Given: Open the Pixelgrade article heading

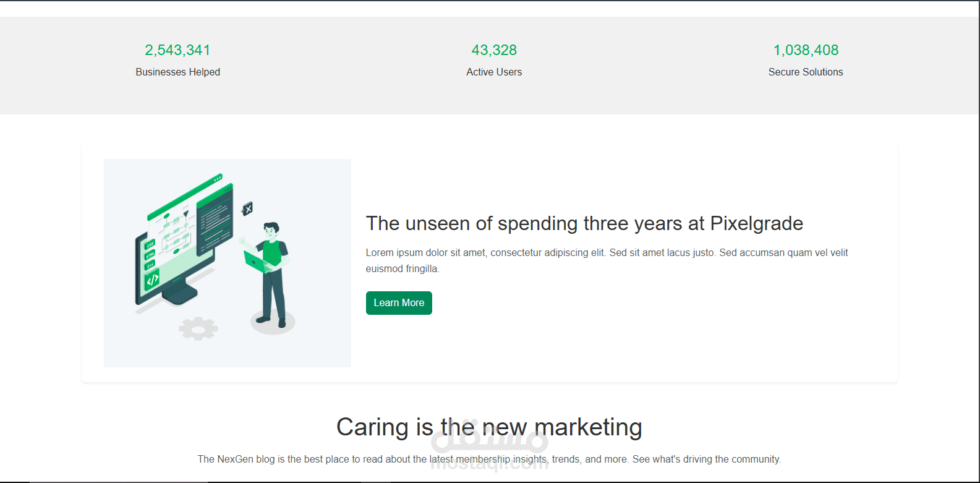Looking at the screenshot, I should pyautogui.click(x=584, y=223).
